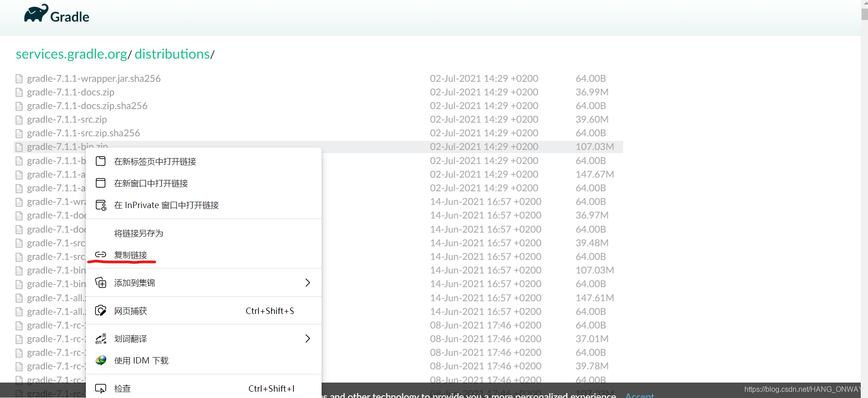Open gradle-7.1.1-wrapper.jar.sha256 file link

click(94, 79)
